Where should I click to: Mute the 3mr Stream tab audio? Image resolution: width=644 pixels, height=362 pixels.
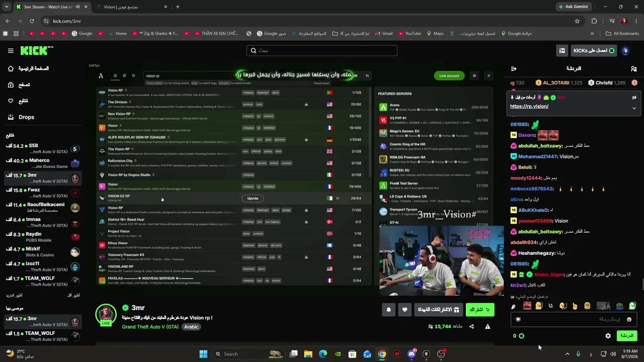[77, 7]
